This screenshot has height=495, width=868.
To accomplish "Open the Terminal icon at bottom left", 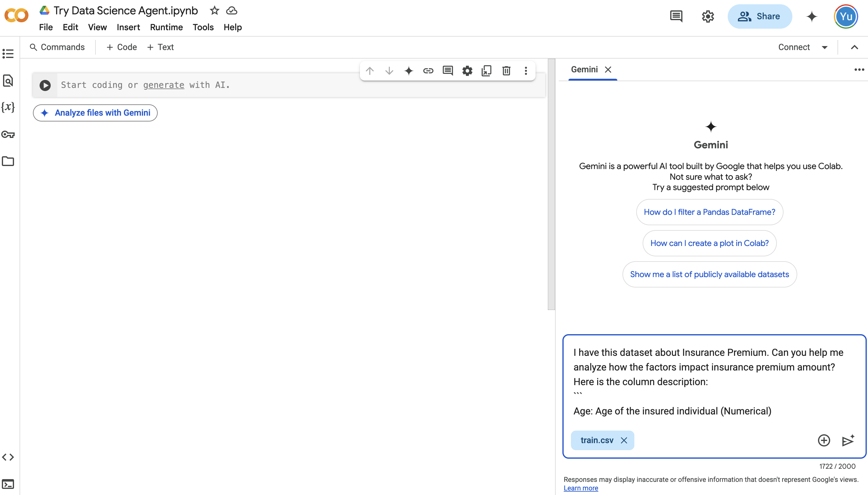I will (x=8, y=484).
